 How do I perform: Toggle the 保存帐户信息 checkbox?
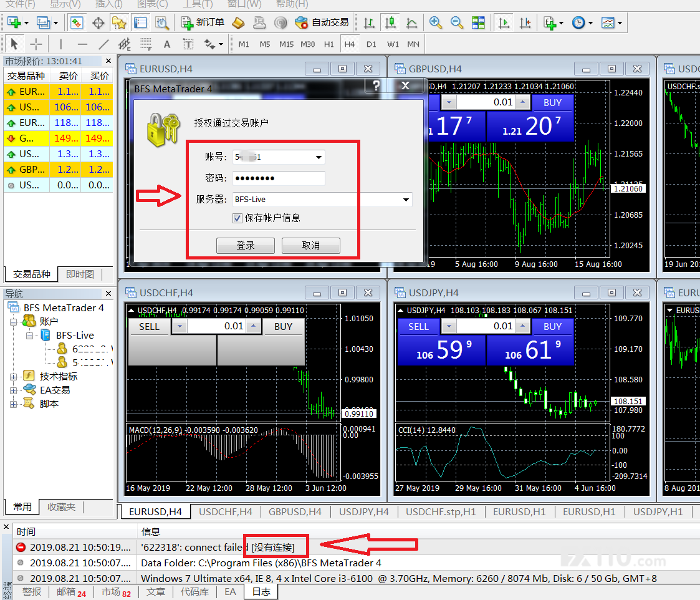(x=237, y=218)
